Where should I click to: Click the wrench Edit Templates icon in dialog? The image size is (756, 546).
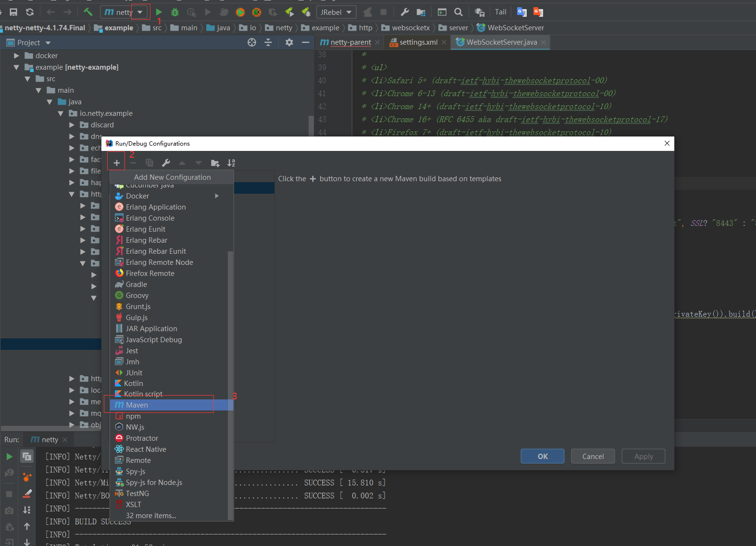pyautogui.click(x=166, y=163)
